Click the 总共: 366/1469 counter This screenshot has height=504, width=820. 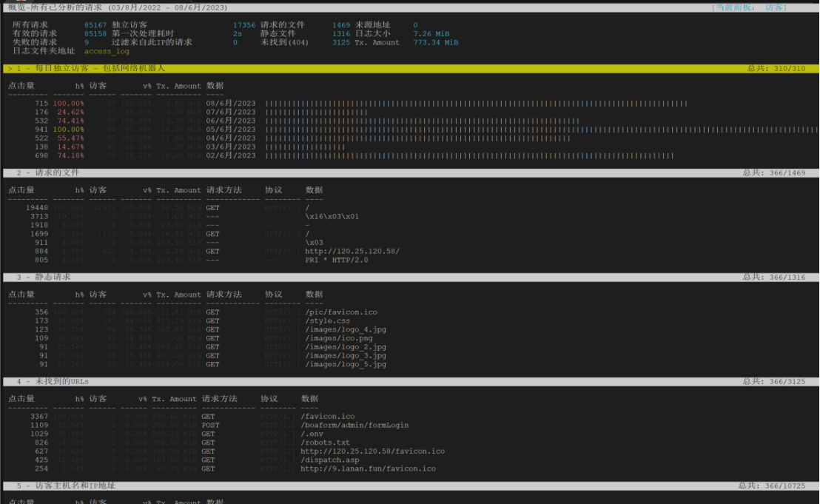coord(774,172)
